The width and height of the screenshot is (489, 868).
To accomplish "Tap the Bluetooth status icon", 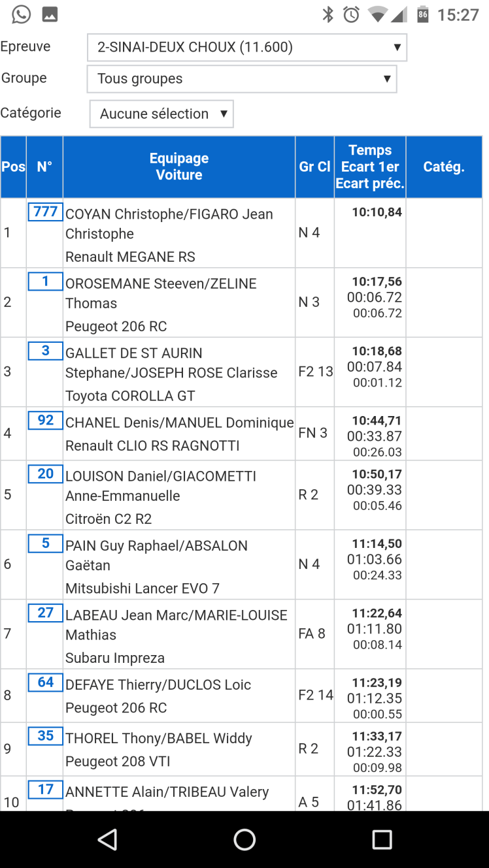I will coord(328,14).
